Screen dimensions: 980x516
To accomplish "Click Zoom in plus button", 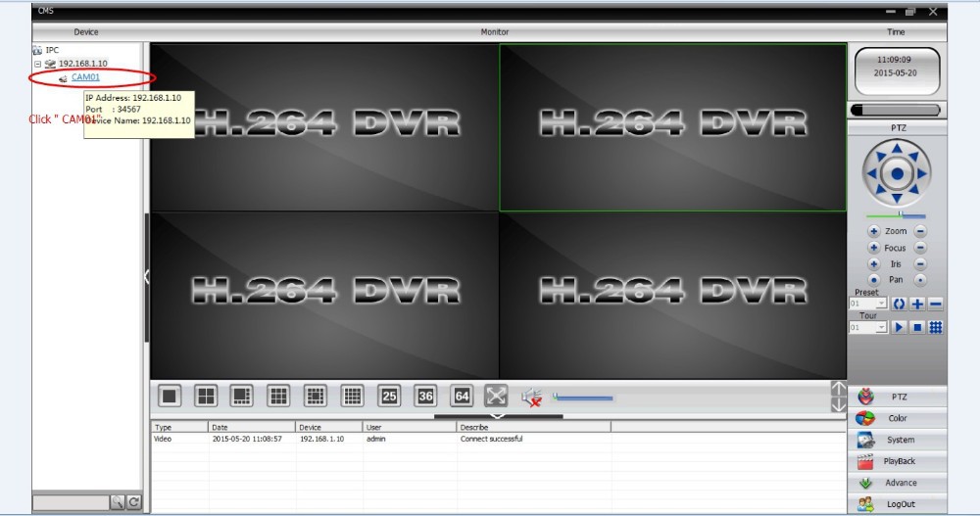I will 873,231.
